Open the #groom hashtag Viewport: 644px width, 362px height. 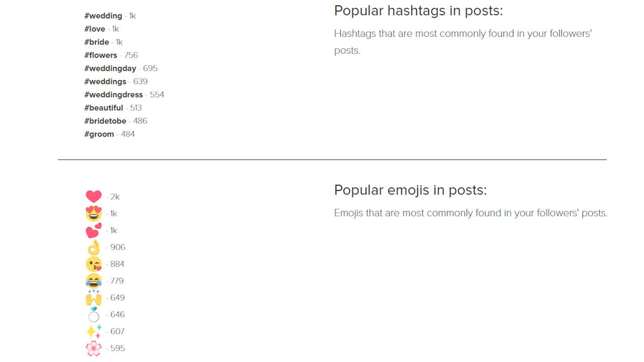99,134
